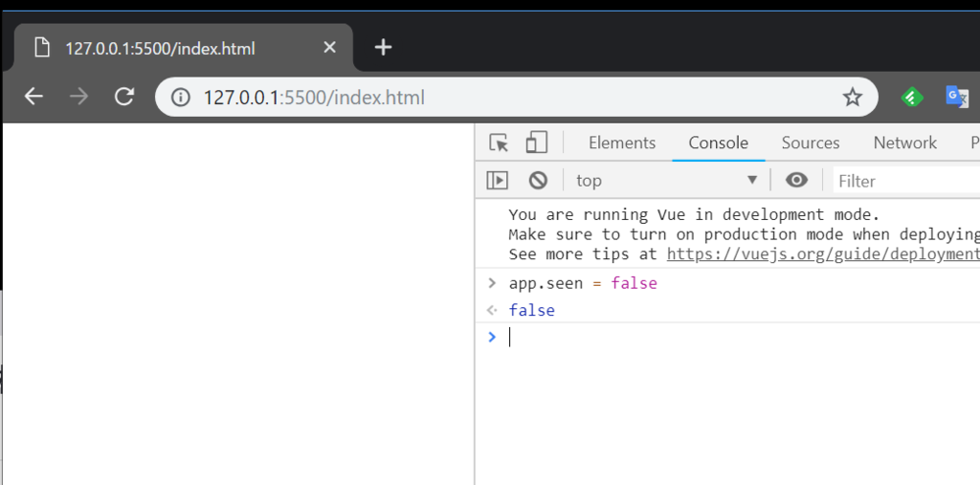Open the 'top' JavaScript context dropdown
The image size is (980, 485).
pyautogui.click(x=666, y=181)
